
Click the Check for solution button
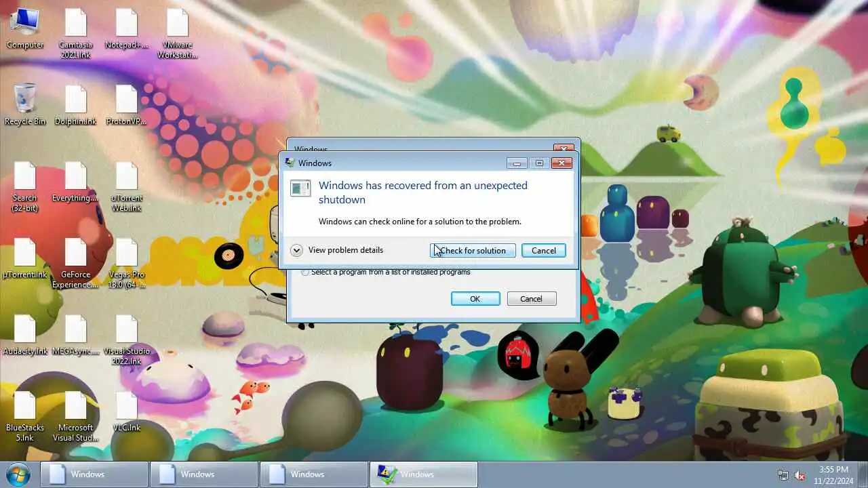click(x=473, y=250)
